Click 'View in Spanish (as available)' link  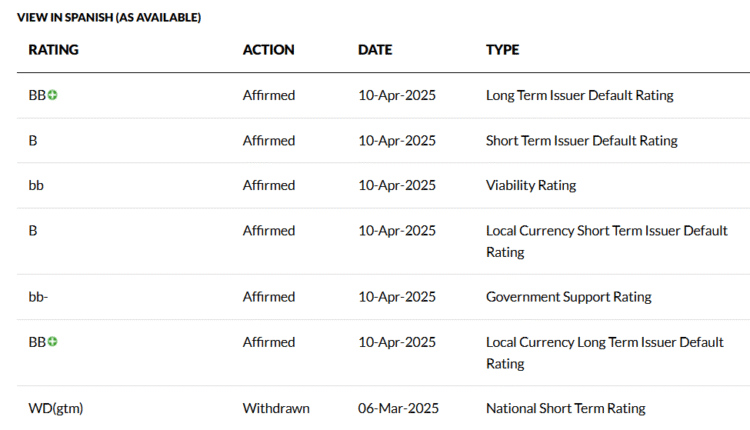pyautogui.click(x=109, y=18)
